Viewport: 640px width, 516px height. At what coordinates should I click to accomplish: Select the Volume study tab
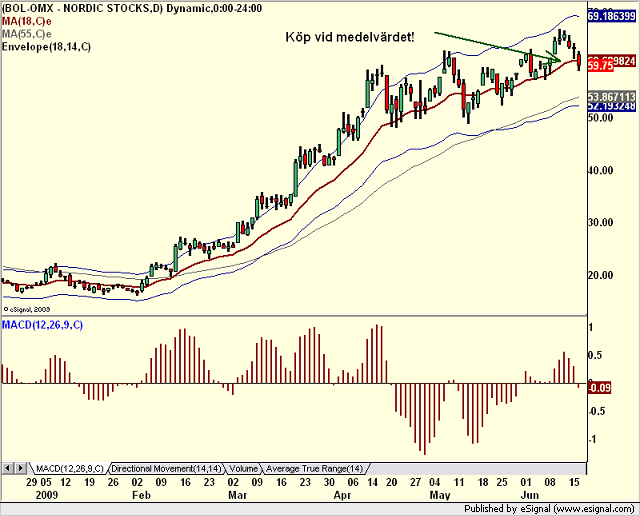click(x=243, y=469)
